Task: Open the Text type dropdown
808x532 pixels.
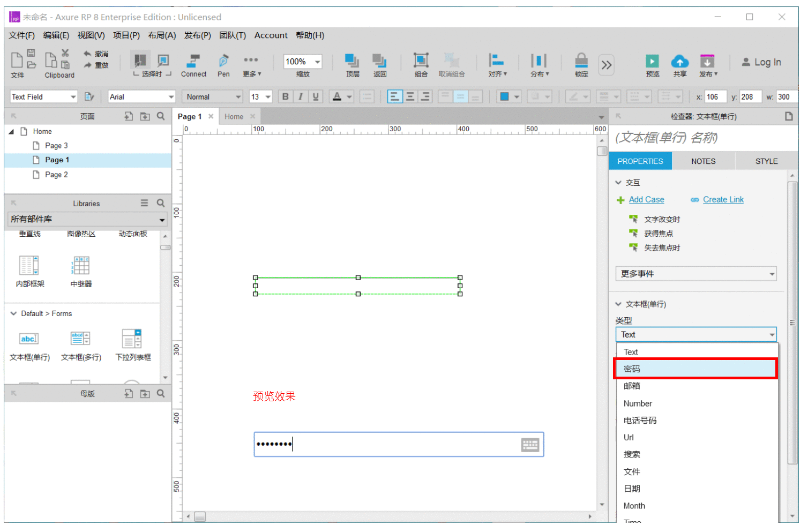Action: coord(695,334)
